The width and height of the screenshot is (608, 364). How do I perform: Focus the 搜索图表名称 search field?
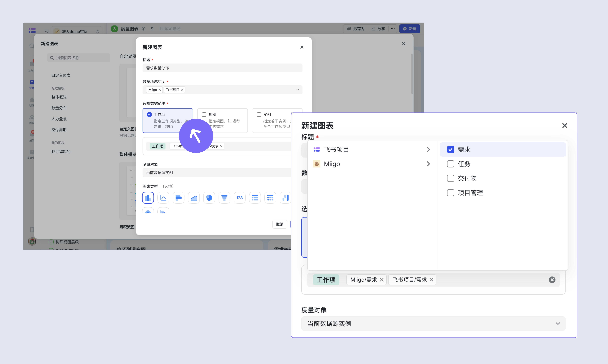pyautogui.click(x=79, y=58)
